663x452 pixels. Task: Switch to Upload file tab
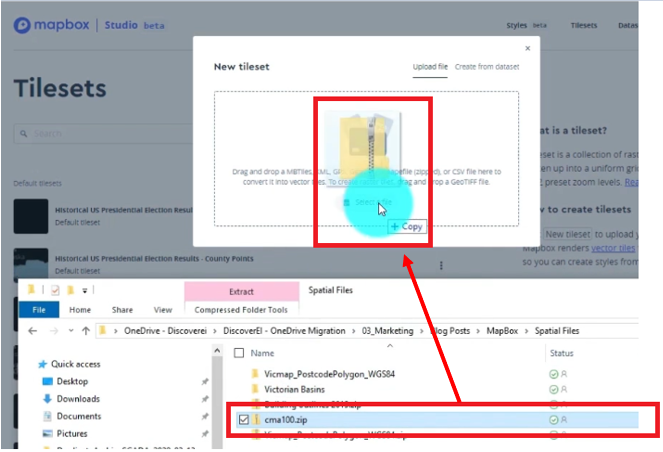click(430, 67)
